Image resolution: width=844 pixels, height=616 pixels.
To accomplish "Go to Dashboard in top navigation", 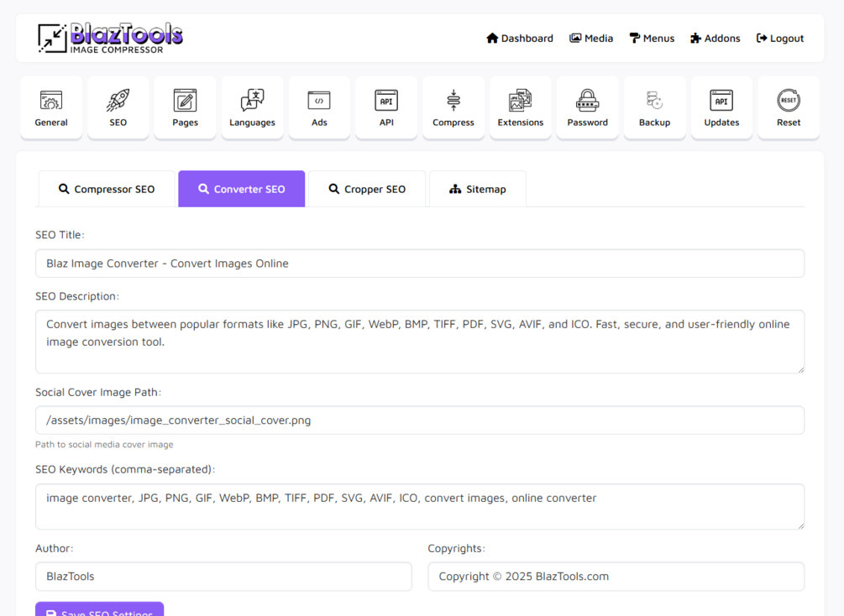I will (x=520, y=39).
